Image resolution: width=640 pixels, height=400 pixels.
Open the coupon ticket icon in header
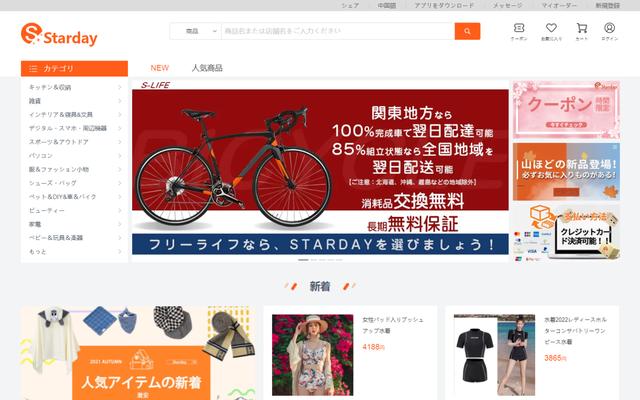519,28
